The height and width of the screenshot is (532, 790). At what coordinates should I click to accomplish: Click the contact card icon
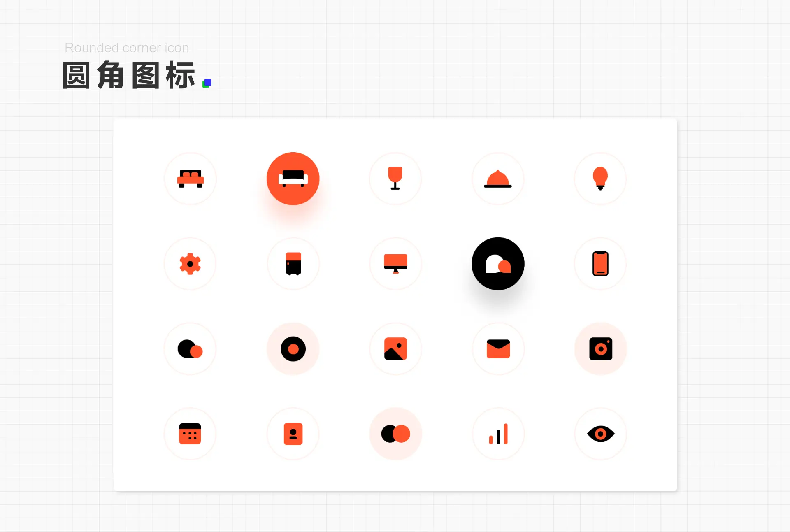pos(293,434)
